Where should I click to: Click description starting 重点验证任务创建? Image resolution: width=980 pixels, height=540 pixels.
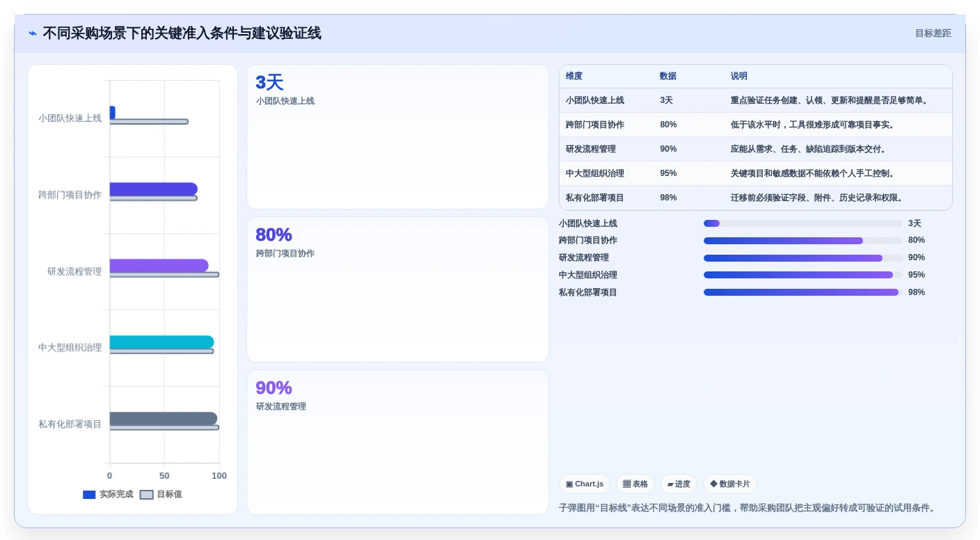(830, 101)
